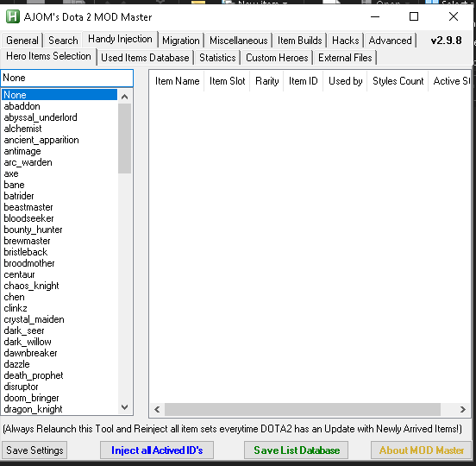Choose alchemist from the hero list
Viewport: 476px width, 466px height.
(x=60, y=129)
